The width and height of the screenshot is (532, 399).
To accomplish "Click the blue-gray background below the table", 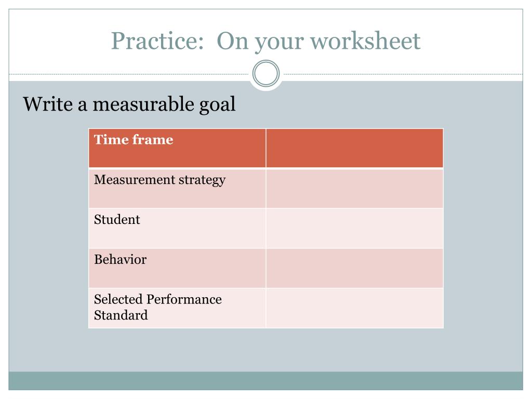I will [x=265, y=350].
